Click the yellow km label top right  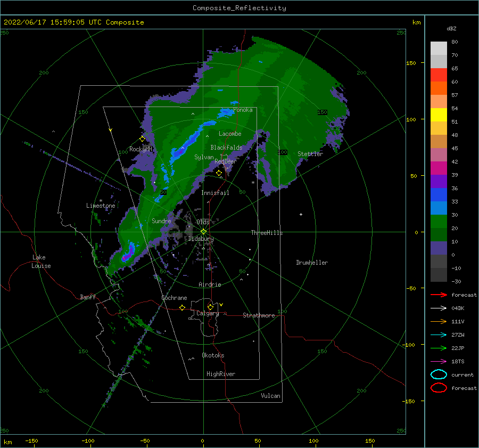[416, 22]
